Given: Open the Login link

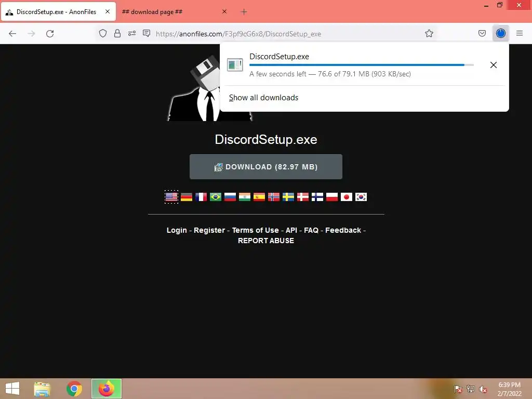Looking at the screenshot, I should coord(177,230).
